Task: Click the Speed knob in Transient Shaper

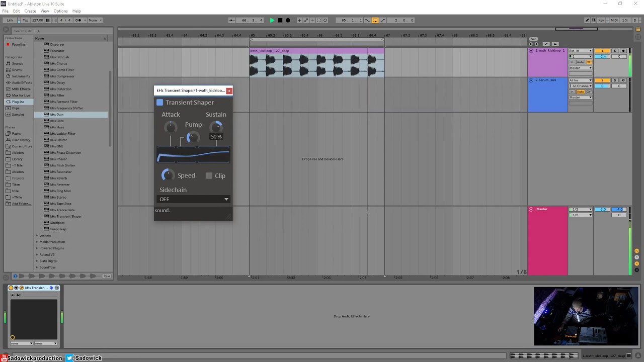Action: pos(167,175)
